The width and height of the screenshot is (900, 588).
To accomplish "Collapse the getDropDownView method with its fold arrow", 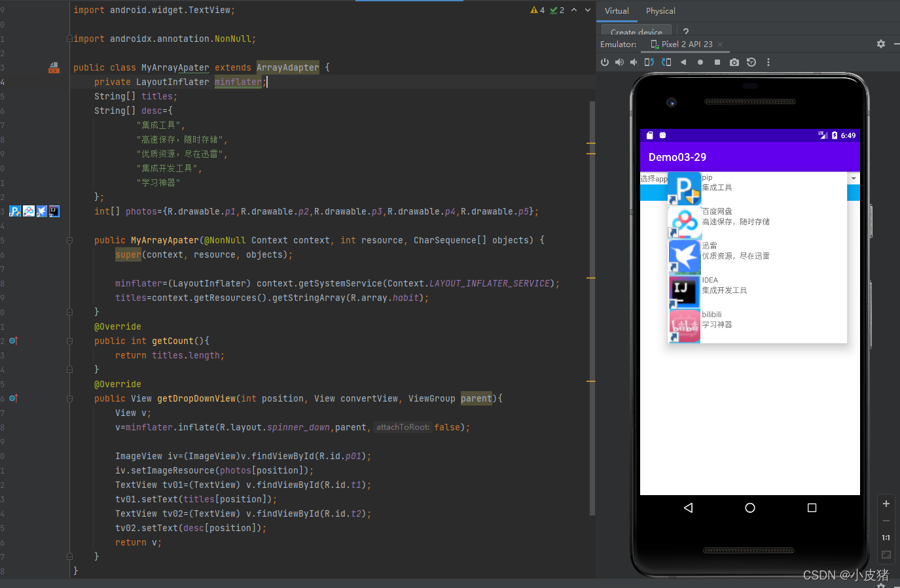I will pos(69,399).
